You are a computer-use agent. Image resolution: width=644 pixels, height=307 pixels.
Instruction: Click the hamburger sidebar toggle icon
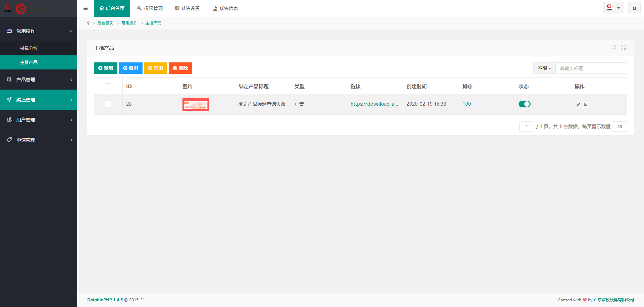pos(86,8)
